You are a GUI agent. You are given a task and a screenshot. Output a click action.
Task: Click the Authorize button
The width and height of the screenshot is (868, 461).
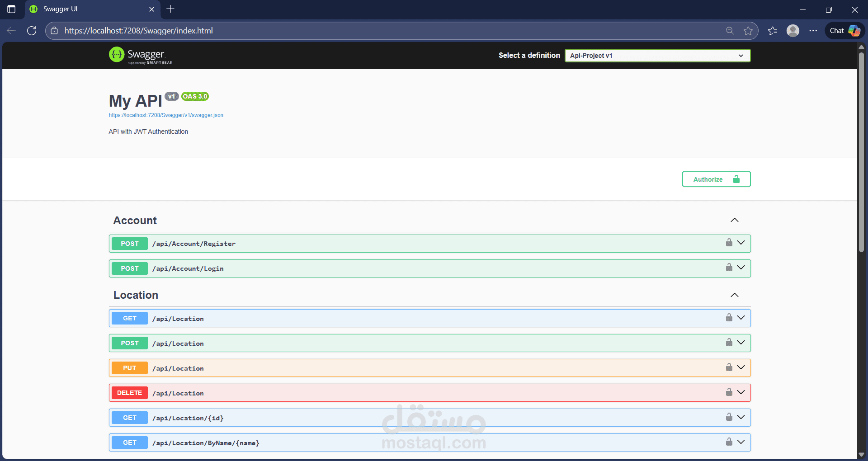[x=716, y=179]
